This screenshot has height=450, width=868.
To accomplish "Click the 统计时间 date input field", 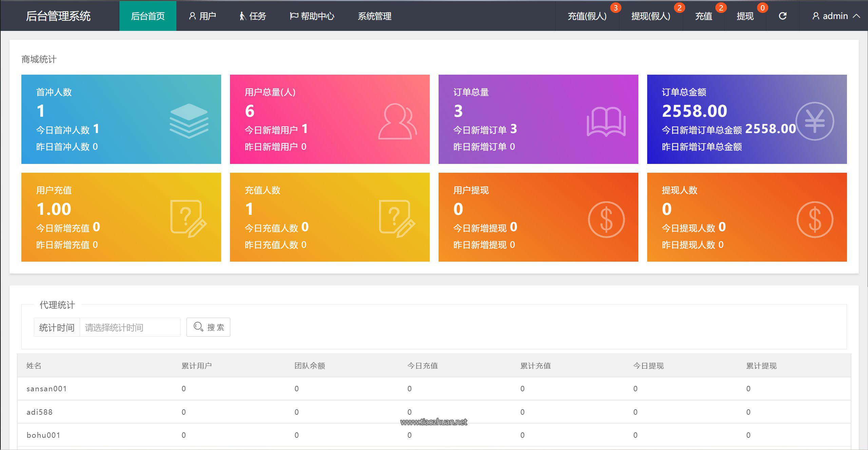I will pyautogui.click(x=130, y=327).
